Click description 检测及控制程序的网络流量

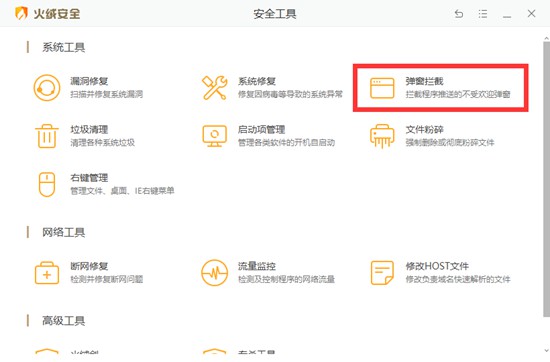286,280
